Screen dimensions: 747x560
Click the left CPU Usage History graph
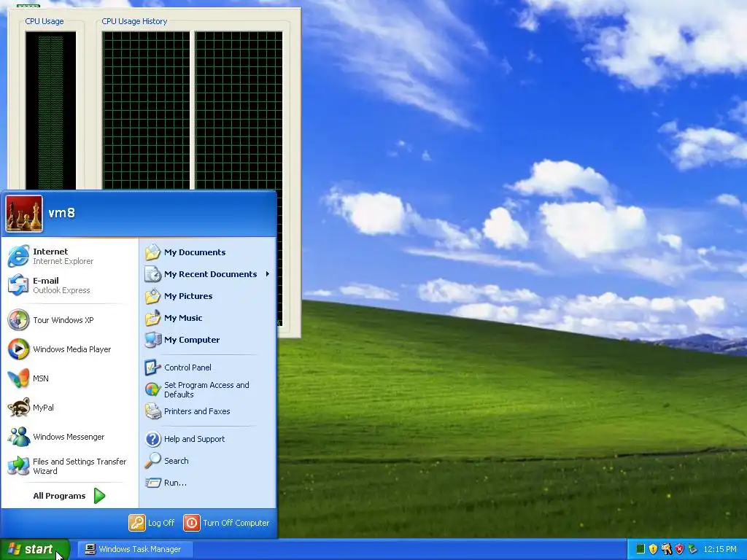[x=146, y=111]
